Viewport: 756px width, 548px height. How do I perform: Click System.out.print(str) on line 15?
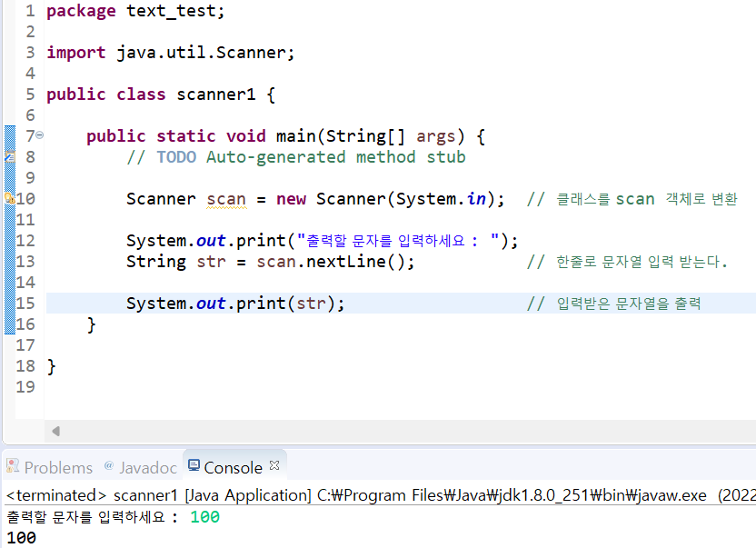pyautogui.click(x=235, y=303)
